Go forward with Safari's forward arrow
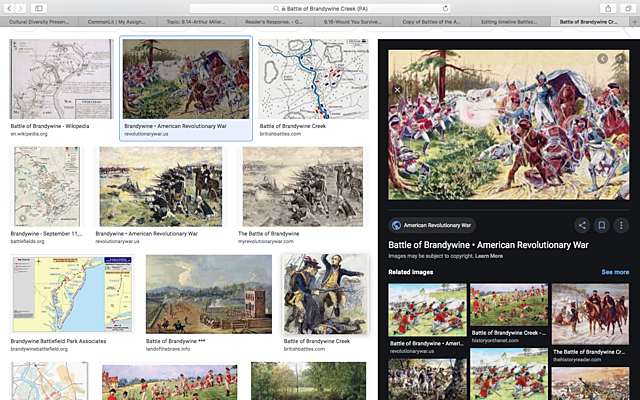Image resolution: width=640 pixels, height=400 pixels. pos(20,8)
